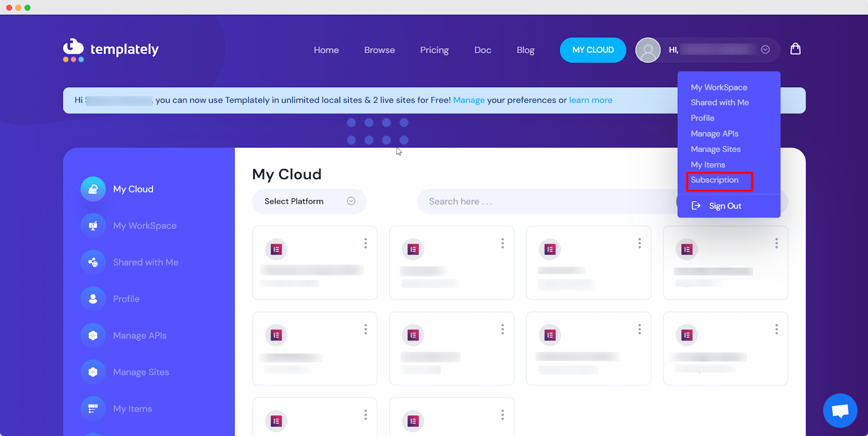Open kebab menu on middle-row third card
The image size is (868, 436).
click(640, 329)
